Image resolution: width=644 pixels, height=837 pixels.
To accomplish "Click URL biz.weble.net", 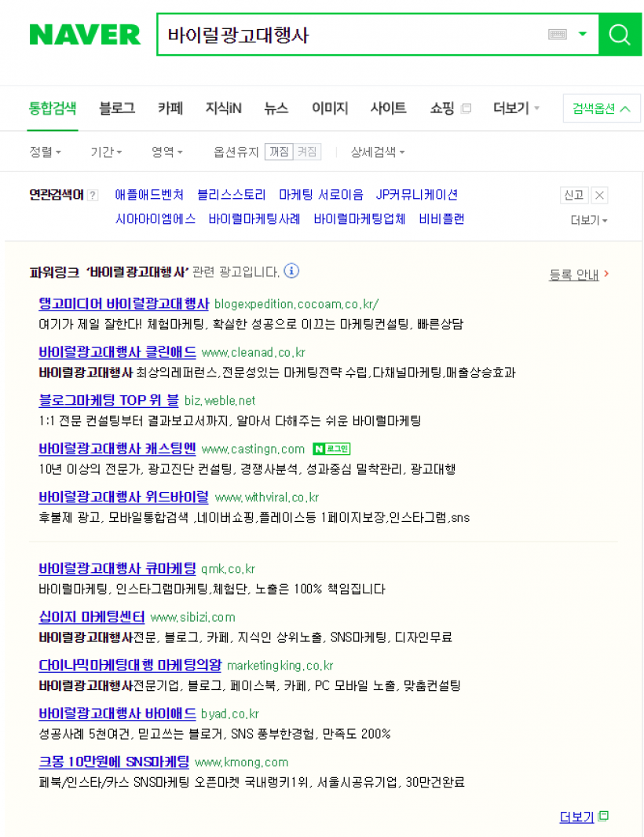I will coord(220,401).
